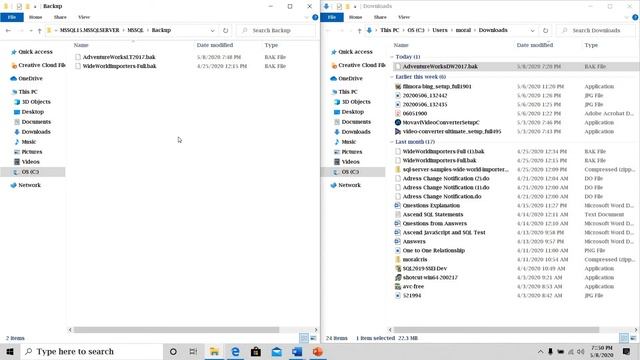Image resolution: width=640 pixels, height=360 pixels.
Task: Open Cortana circle on taskbar
Action: (173, 351)
